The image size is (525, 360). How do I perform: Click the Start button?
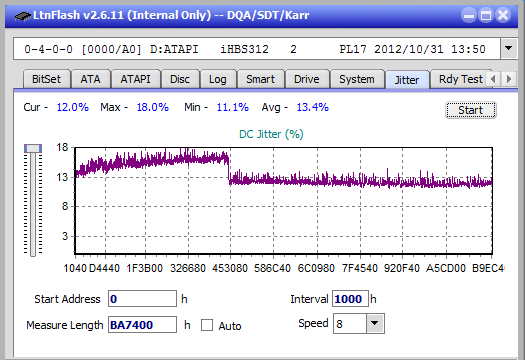(x=470, y=110)
